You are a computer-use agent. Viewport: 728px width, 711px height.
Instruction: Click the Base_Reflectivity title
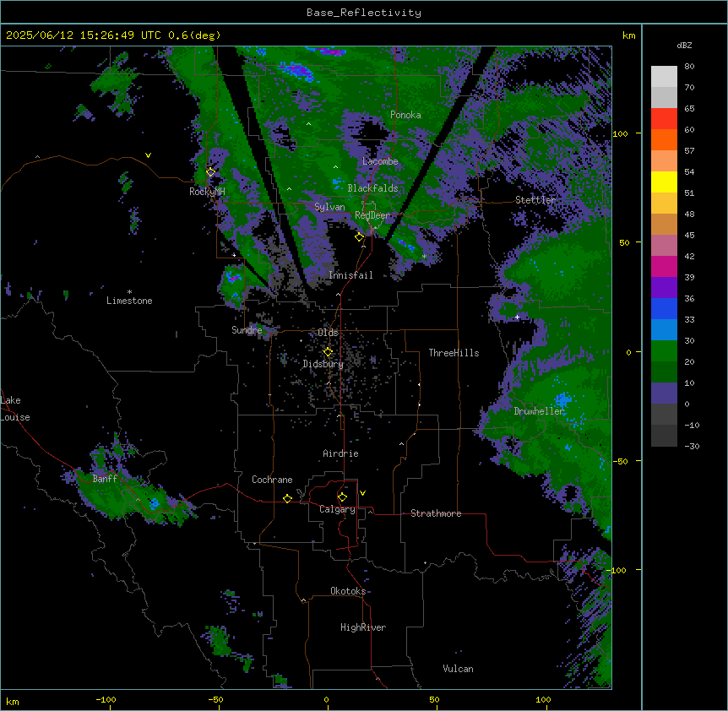point(364,13)
